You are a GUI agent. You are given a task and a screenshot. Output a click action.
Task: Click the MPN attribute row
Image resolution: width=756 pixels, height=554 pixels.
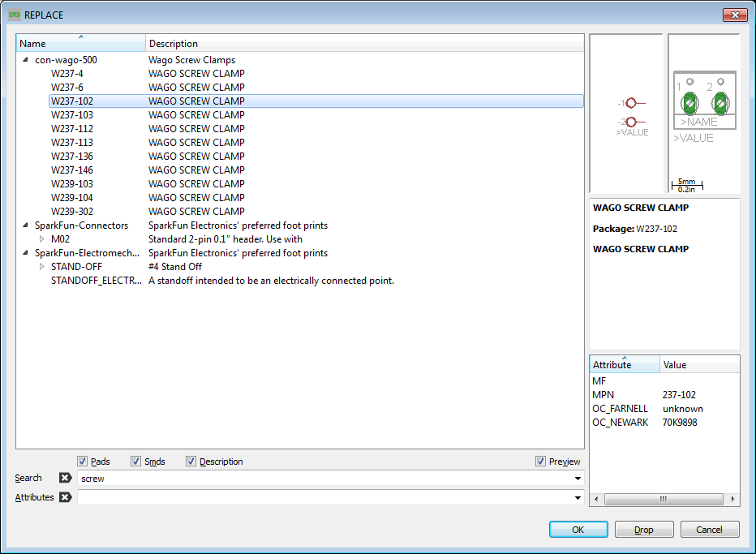pyautogui.click(x=664, y=395)
